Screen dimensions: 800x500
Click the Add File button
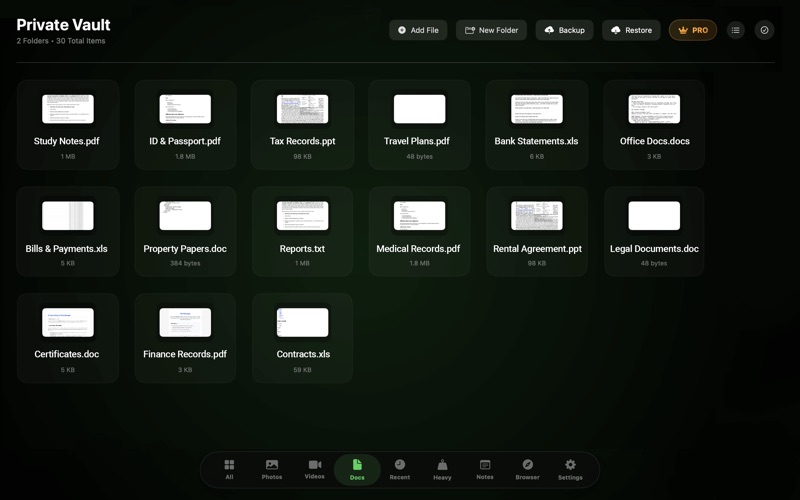click(x=418, y=30)
